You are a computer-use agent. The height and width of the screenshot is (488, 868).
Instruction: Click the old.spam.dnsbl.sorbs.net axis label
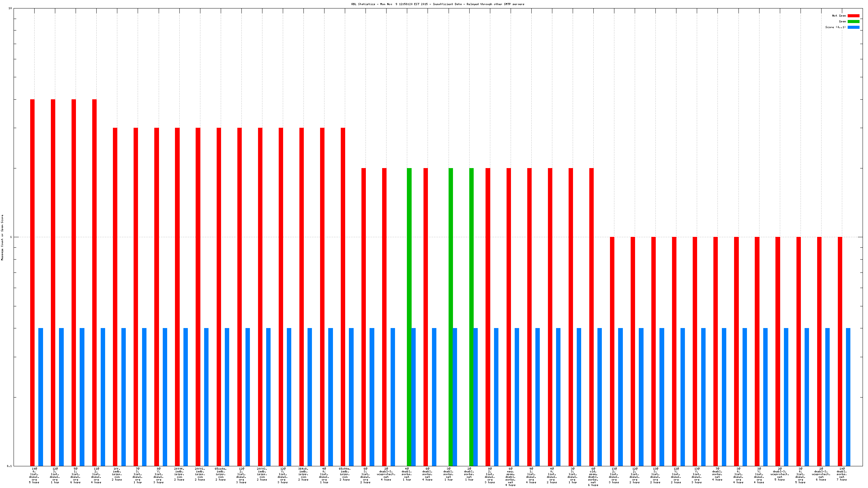[593, 476]
